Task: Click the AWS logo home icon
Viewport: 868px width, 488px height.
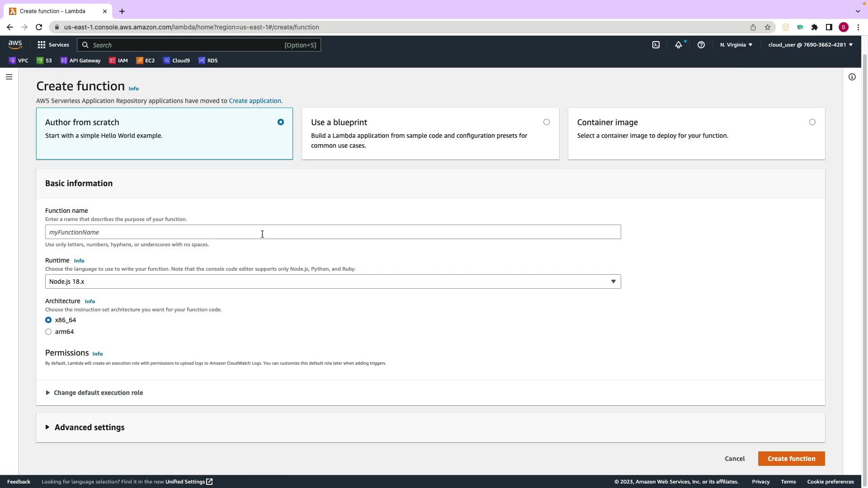Action: click(x=15, y=44)
